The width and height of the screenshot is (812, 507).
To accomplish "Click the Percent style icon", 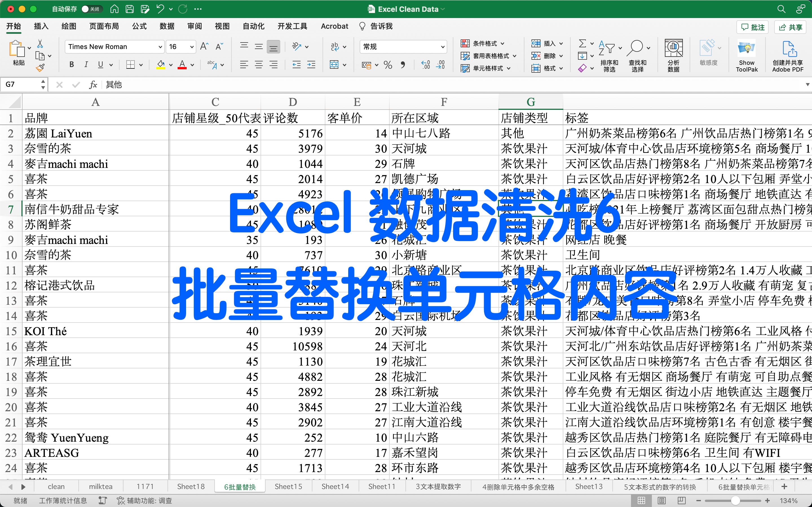I will pyautogui.click(x=388, y=65).
